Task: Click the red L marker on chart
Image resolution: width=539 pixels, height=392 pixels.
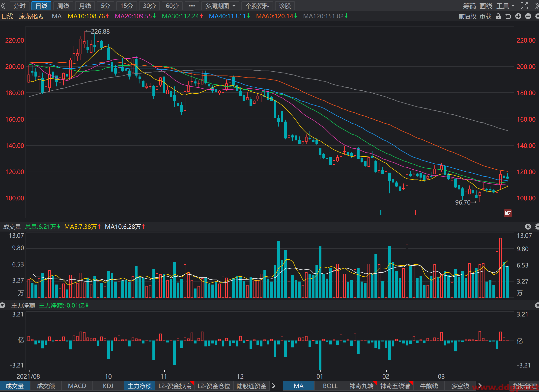Action: 417,213
